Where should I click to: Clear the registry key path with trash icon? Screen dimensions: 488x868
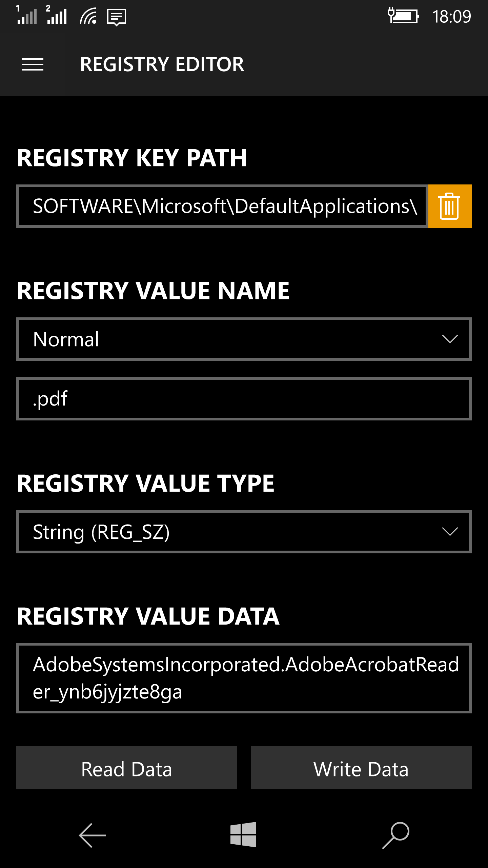click(450, 206)
